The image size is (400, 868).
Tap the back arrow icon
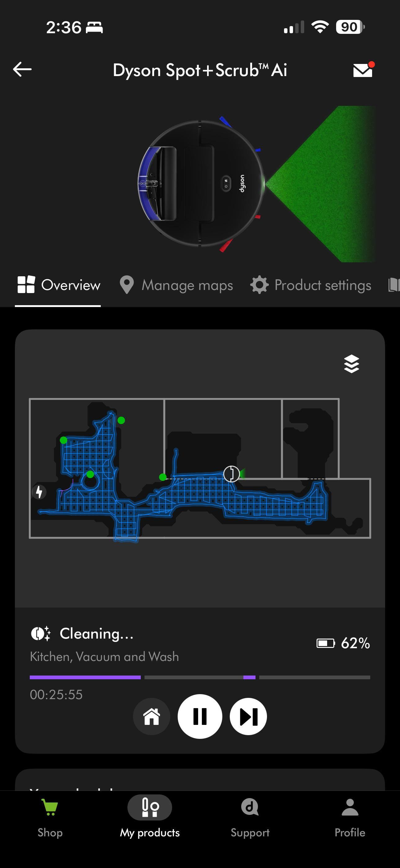[22, 70]
